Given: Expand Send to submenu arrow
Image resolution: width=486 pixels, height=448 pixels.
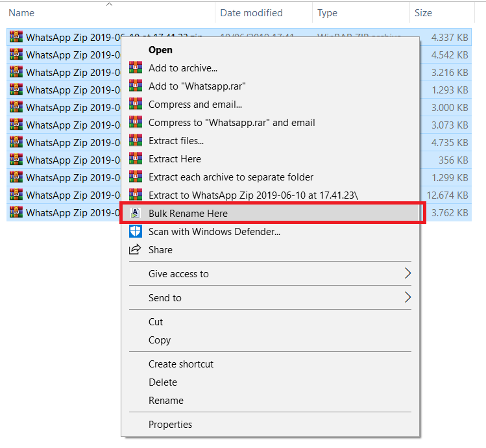Looking at the screenshot, I should (x=407, y=297).
